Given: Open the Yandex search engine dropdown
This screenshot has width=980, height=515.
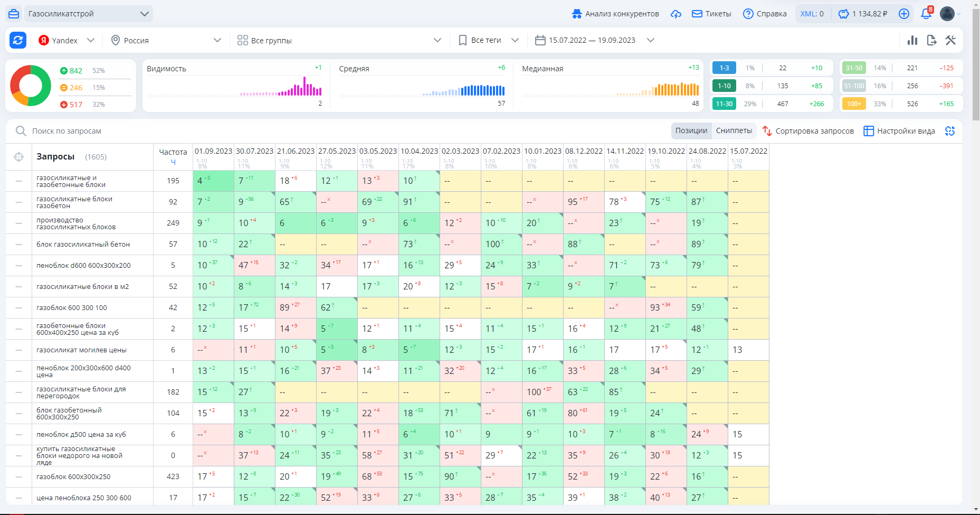Looking at the screenshot, I should pyautogui.click(x=66, y=40).
